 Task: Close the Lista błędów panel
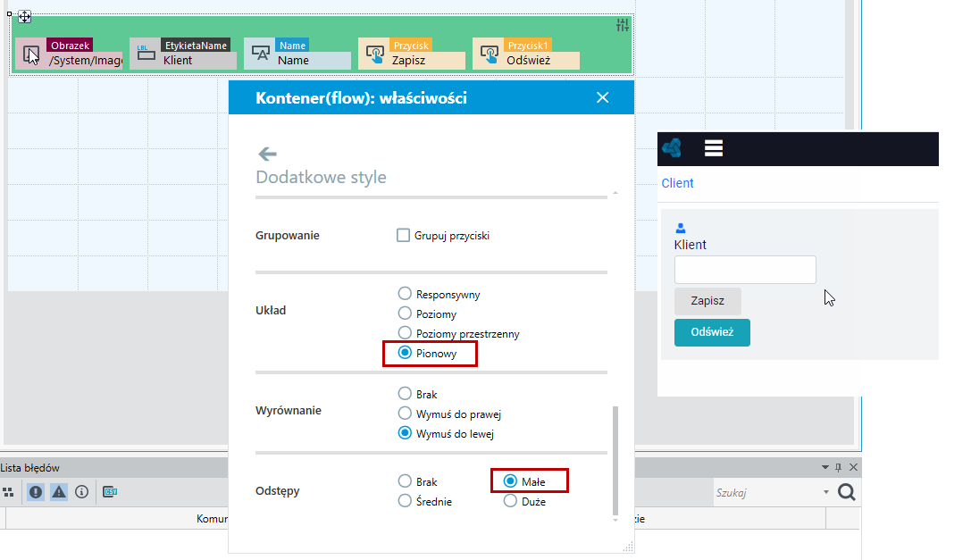[853, 467]
